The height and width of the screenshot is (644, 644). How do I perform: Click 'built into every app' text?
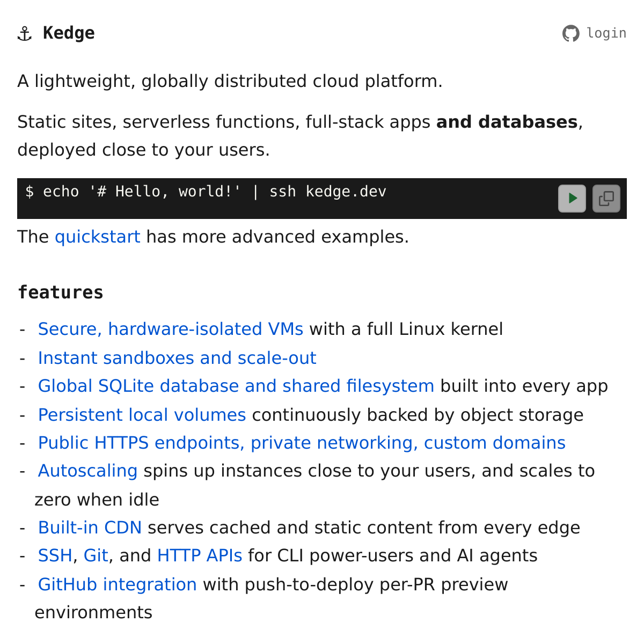(524, 386)
